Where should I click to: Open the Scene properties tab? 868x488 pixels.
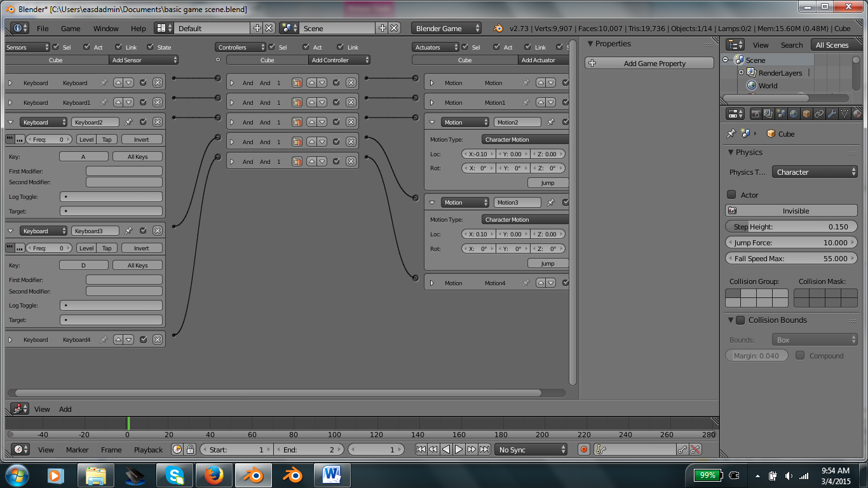(x=781, y=114)
